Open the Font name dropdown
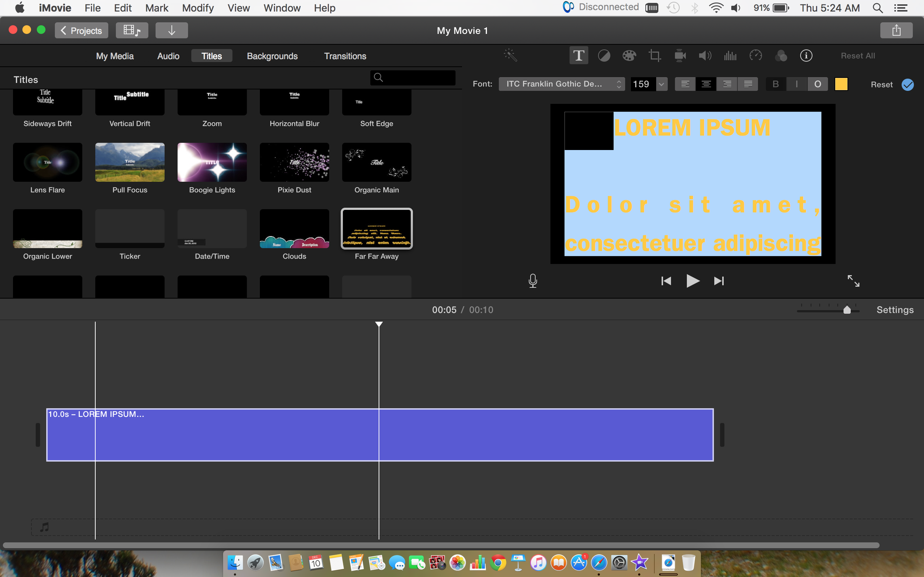Image resolution: width=924 pixels, height=577 pixels. pos(561,84)
